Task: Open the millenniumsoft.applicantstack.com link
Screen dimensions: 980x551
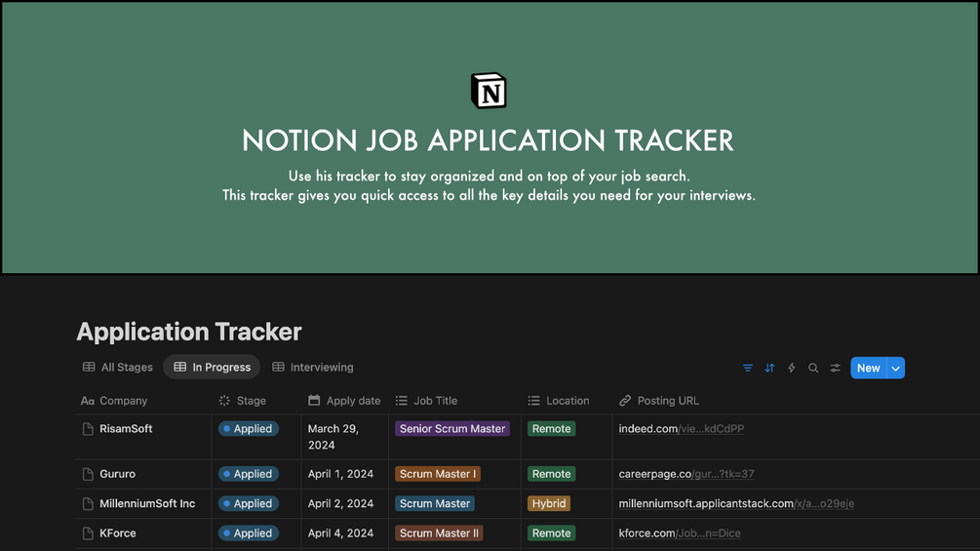Action: pos(736,503)
